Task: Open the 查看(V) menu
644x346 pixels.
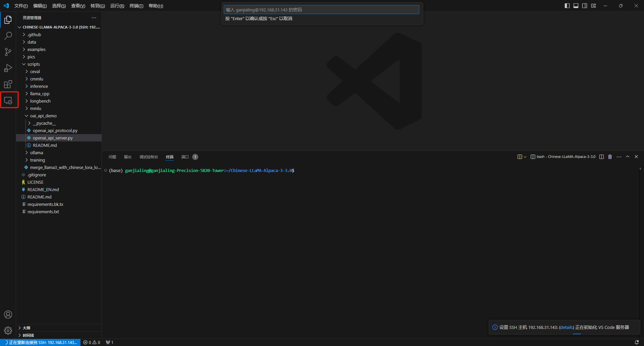Action: point(78,6)
